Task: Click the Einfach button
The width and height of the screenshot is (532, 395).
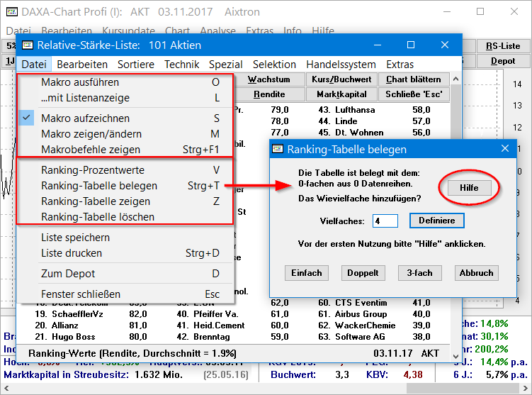Action: [x=306, y=273]
